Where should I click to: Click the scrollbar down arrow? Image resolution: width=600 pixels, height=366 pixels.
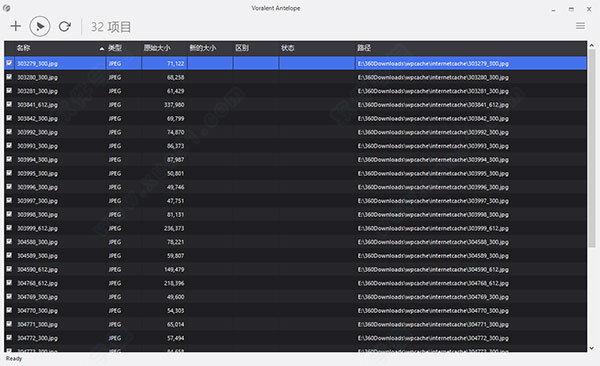(592, 348)
